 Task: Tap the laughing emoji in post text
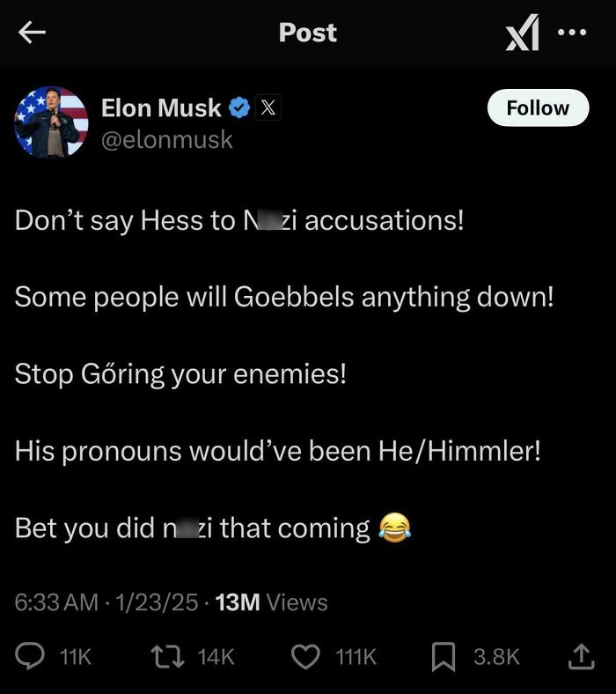(395, 528)
